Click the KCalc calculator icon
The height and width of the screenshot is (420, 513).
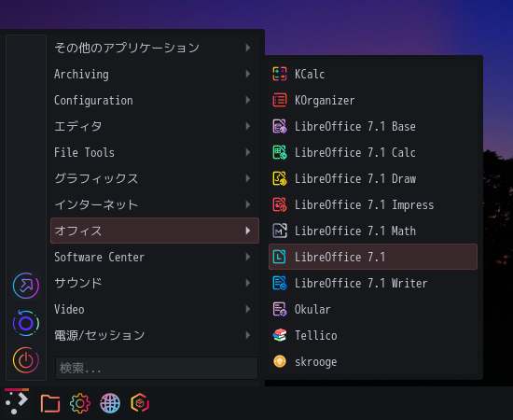point(280,74)
